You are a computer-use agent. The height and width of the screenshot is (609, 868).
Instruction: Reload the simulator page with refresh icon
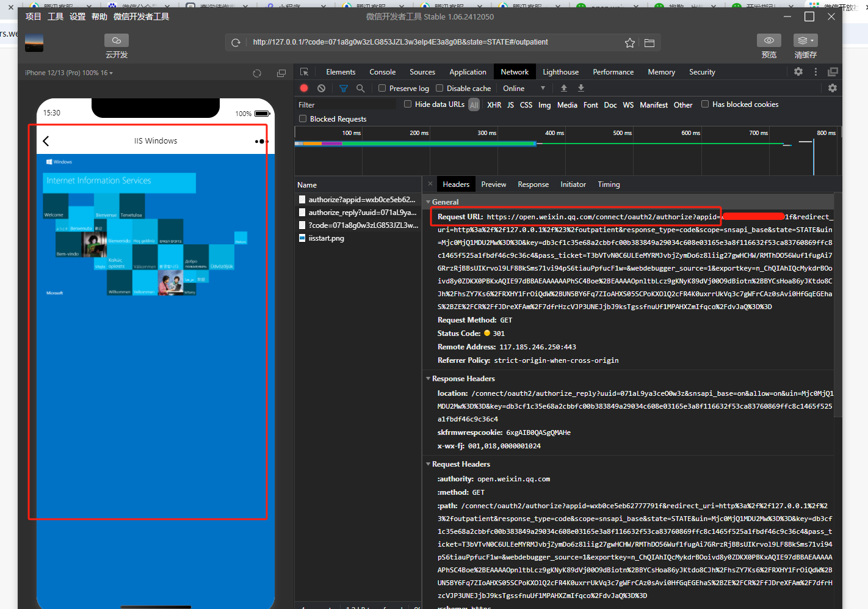(x=236, y=43)
